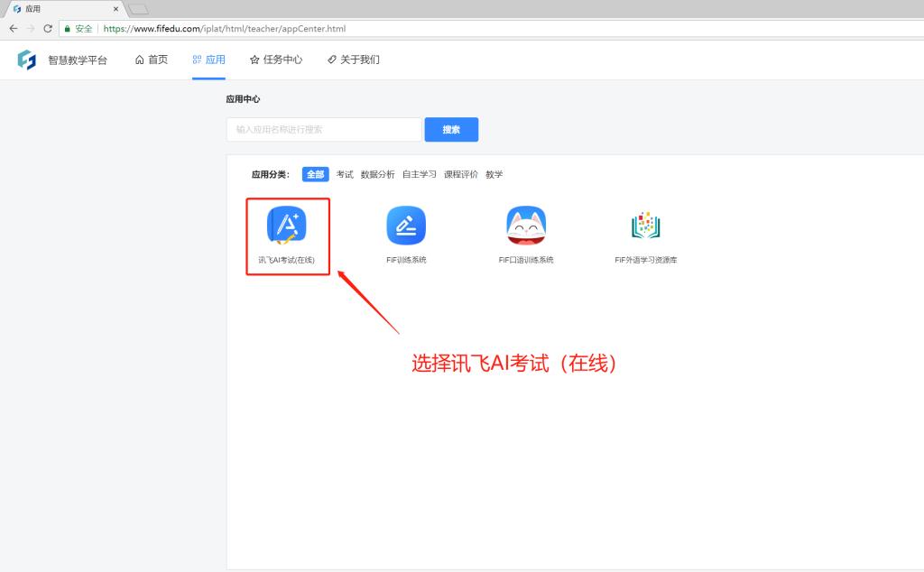Select the 应用 navigation tab
The image size is (924, 572).
tap(208, 60)
